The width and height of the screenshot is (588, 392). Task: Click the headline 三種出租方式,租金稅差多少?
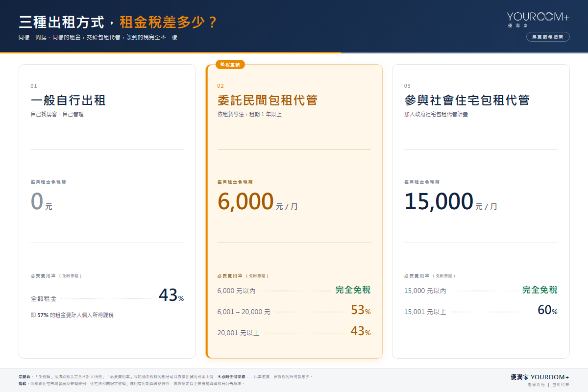pyautogui.click(x=118, y=22)
